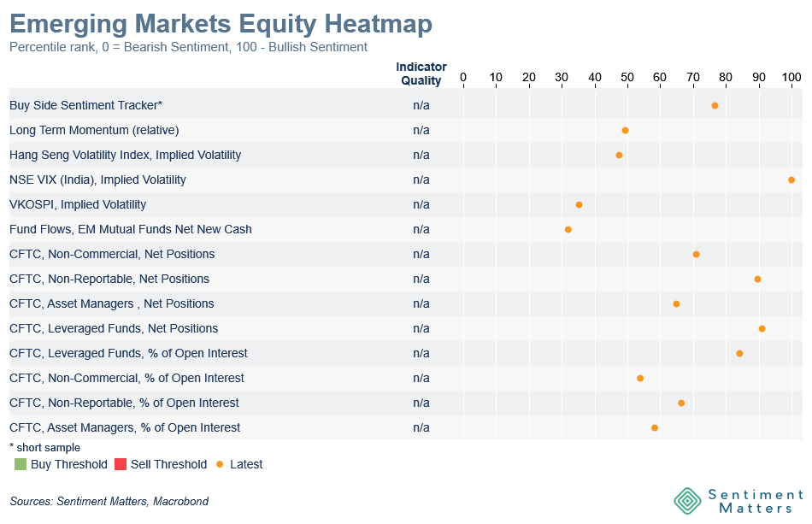Click the Buy Side Sentiment Tracker dot
Viewport: 812px width, 524px height.
715,105
